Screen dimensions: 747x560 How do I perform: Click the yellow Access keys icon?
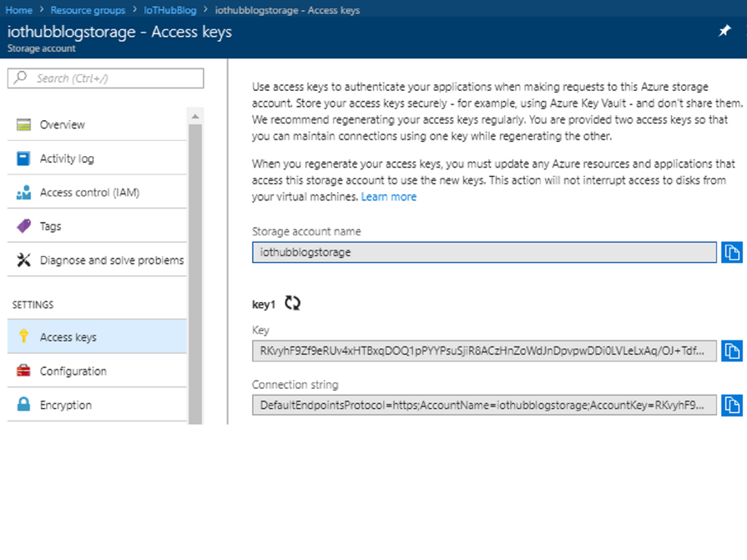(23, 336)
